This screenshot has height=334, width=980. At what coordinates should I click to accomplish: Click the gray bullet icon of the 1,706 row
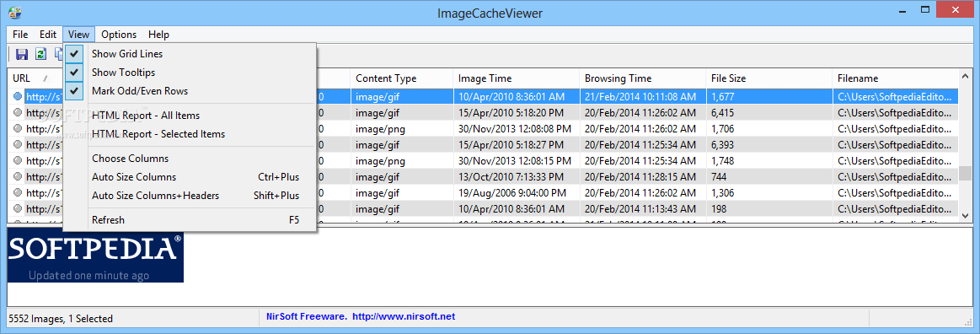pyautogui.click(x=18, y=129)
